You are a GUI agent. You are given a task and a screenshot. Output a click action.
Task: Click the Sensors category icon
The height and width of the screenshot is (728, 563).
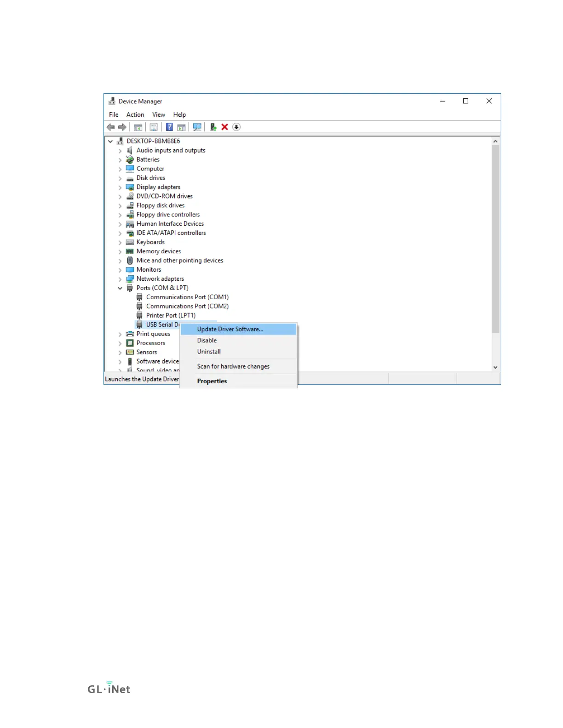coord(130,353)
